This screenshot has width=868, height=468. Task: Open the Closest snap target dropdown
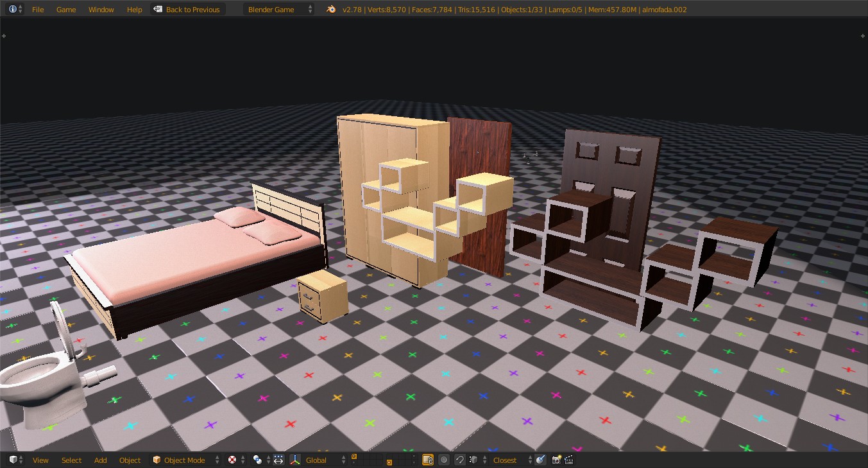coord(511,460)
